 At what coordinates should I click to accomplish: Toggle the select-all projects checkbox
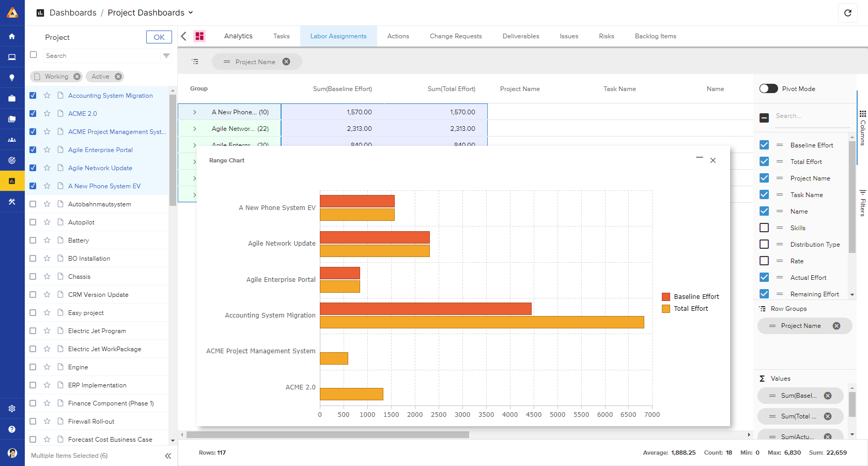tap(34, 55)
